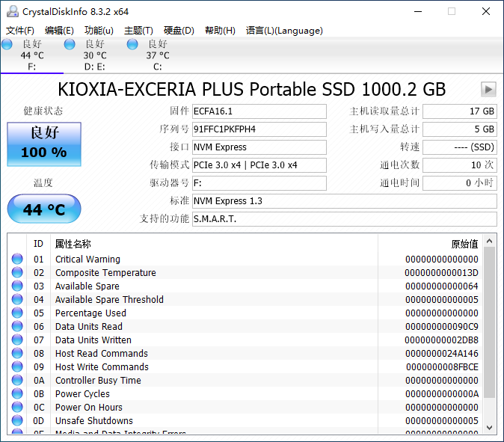This screenshot has width=504, height=442.
Task: Click raw value 0000000000013D
Action: click(x=441, y=272)
